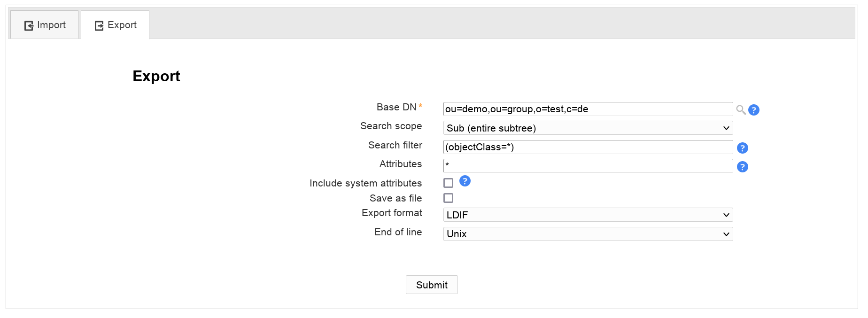Open help icon for Base DN
Screen dimensions: 868x318
pyautogui.click(x=754, y=110)
